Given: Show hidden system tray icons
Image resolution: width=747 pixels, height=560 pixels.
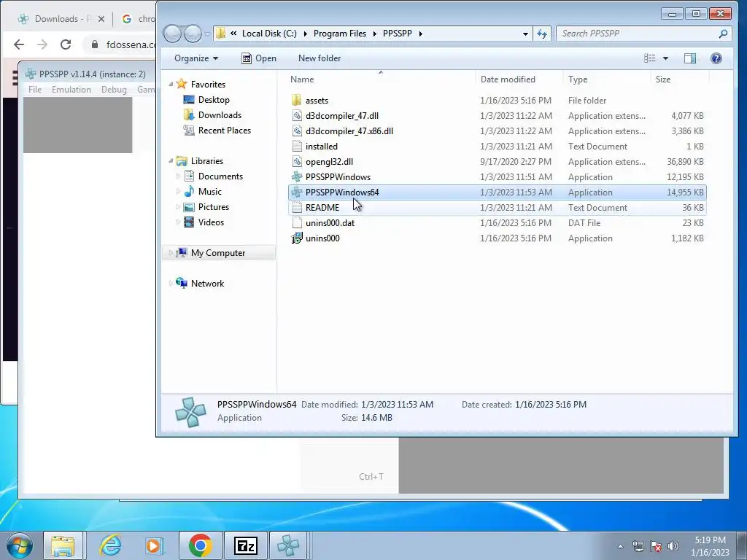Looking at the screenshot, I should tap(620, 547).
